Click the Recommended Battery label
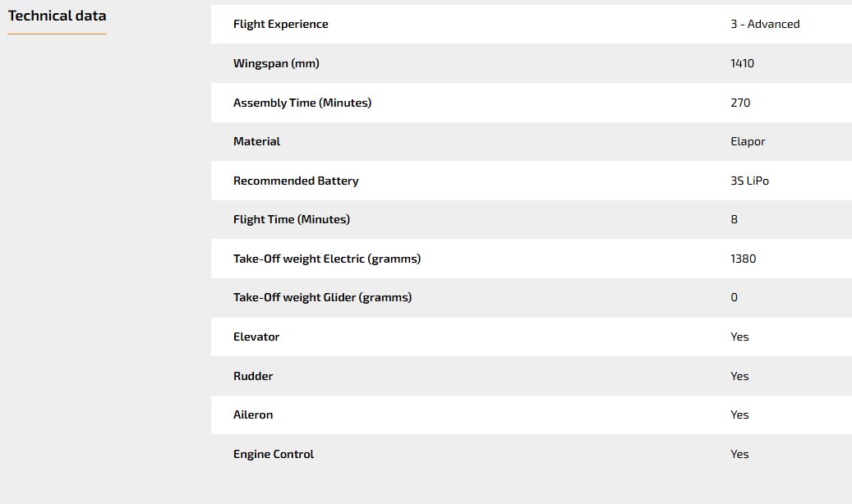Image resolution: width=852 pixels, height=504 pixels. click(x=296, y=181)
